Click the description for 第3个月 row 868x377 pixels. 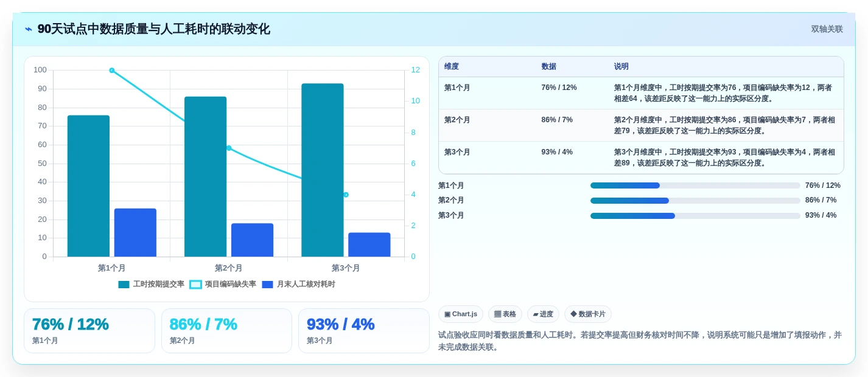pos(724,157)
